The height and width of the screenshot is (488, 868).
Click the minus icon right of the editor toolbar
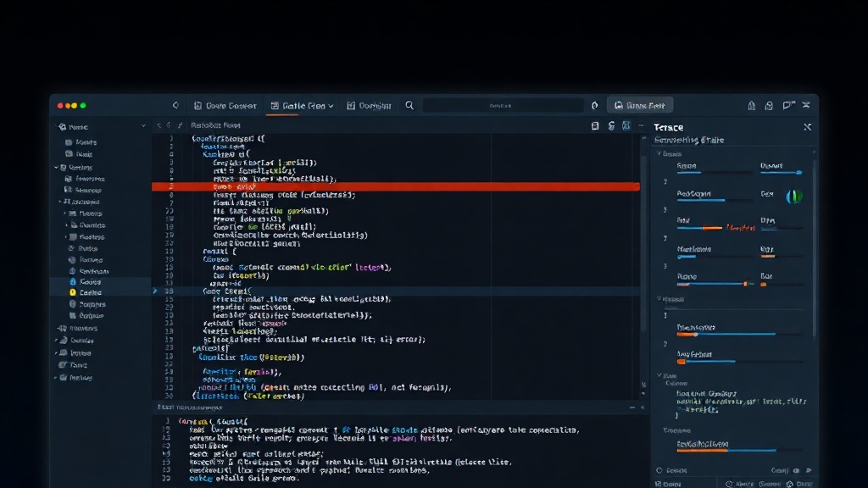coord(642,125)
